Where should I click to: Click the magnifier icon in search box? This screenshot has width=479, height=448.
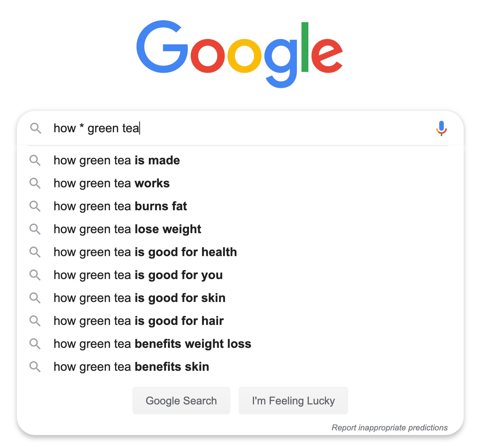[x=36, y=128]
